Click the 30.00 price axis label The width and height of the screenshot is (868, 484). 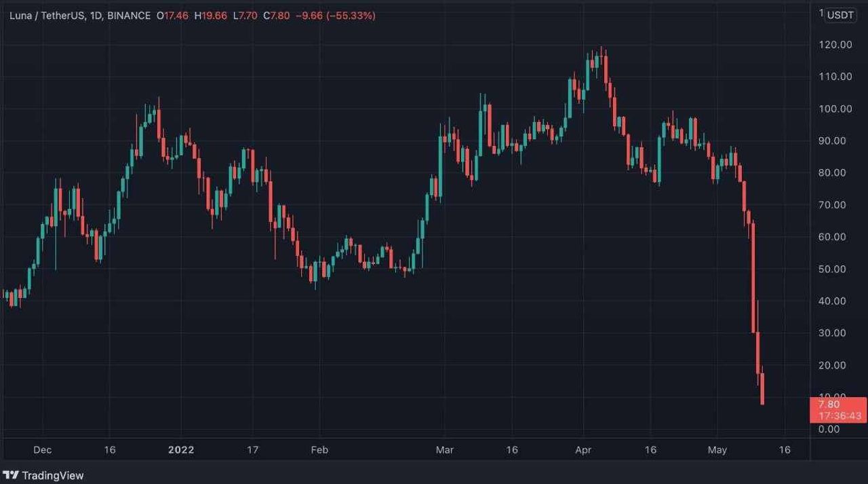[833, 333]
